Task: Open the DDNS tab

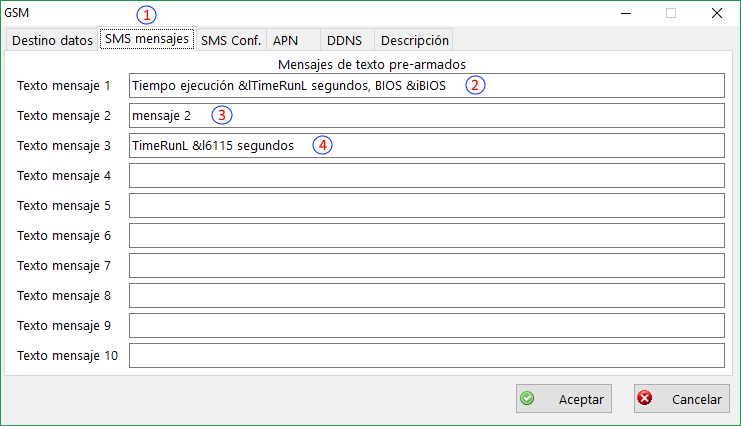Action: click(344, 41)
